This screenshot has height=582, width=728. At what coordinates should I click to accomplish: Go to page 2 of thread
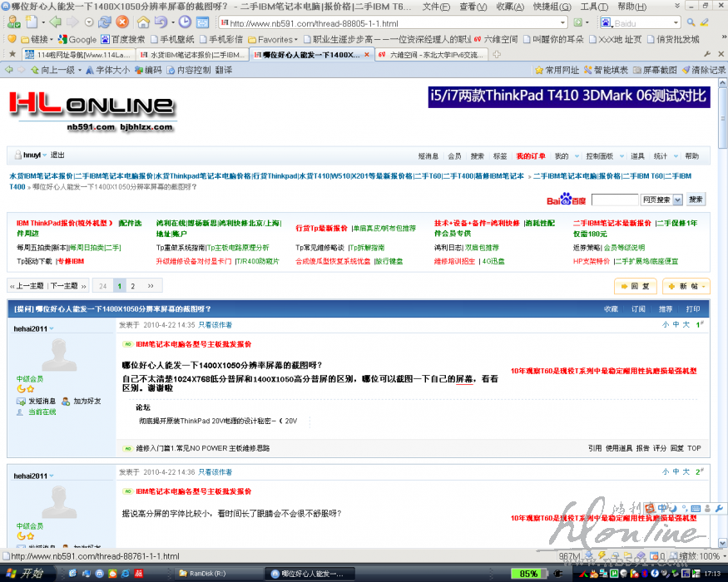(x=132, y=286)
